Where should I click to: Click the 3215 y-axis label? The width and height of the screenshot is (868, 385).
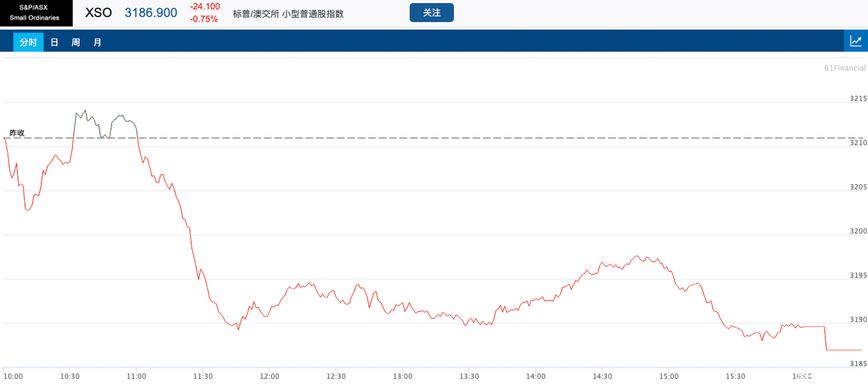pos(858,99)
